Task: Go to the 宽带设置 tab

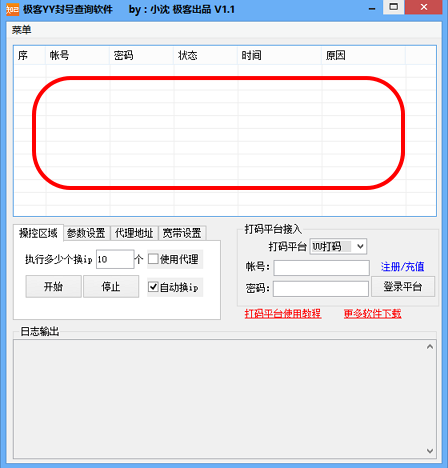Action: (x=182, y=233)
